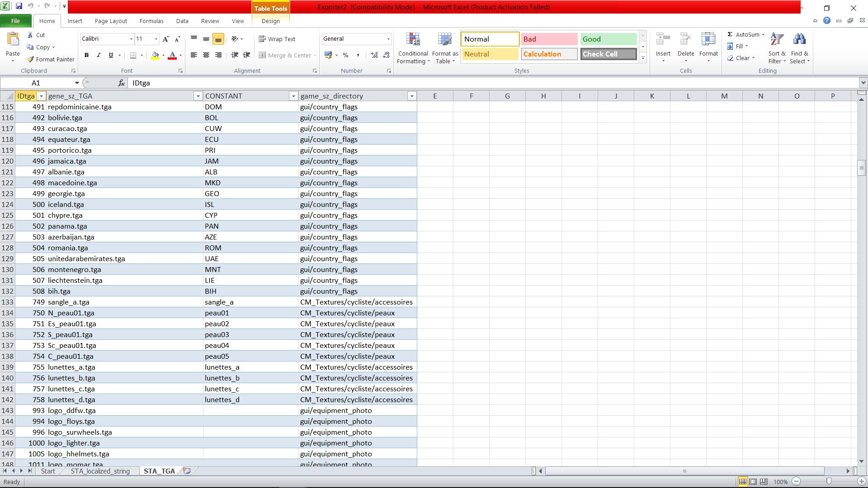Increase font size with Grow Font
Viewport: 868px width, 488px height.
tap(166, 39)
